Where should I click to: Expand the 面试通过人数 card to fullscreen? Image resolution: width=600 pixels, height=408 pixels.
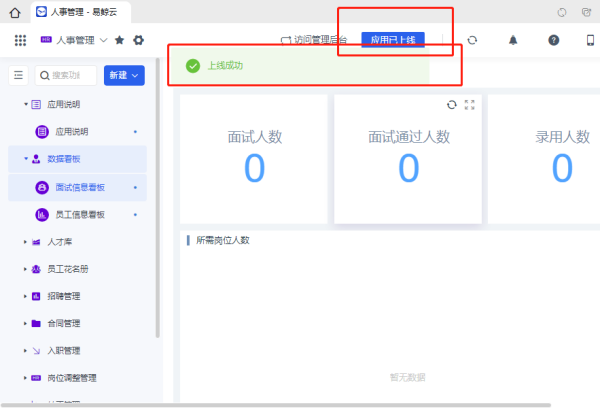click(x=470, y=104)
